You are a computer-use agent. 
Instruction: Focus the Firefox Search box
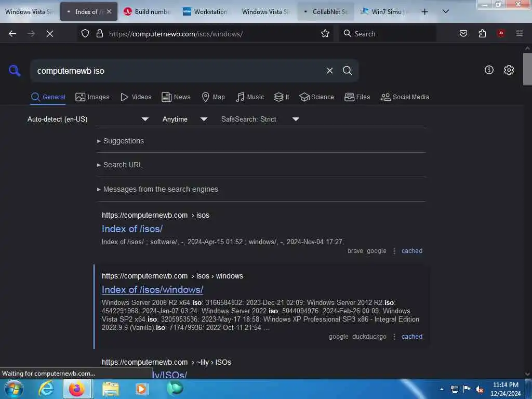coord(388,34)
